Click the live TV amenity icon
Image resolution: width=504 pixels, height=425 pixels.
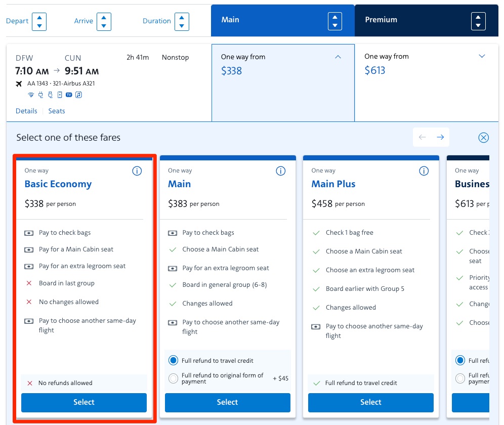69,95
